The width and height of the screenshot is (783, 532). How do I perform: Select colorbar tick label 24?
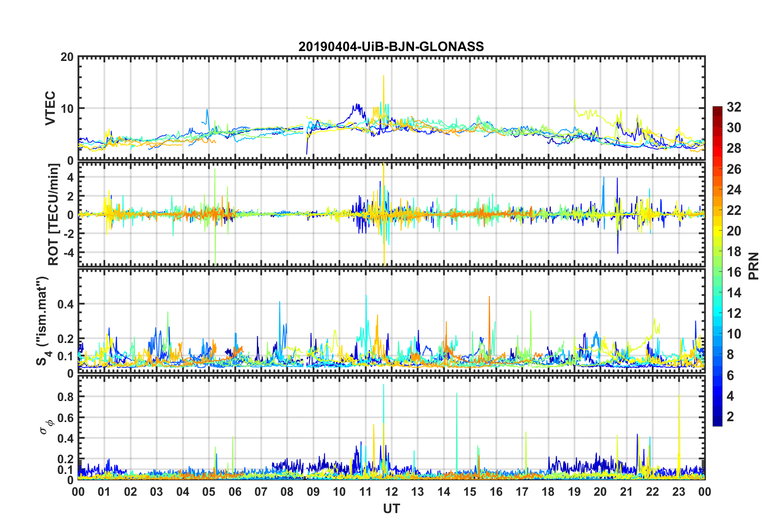point(734,189)
